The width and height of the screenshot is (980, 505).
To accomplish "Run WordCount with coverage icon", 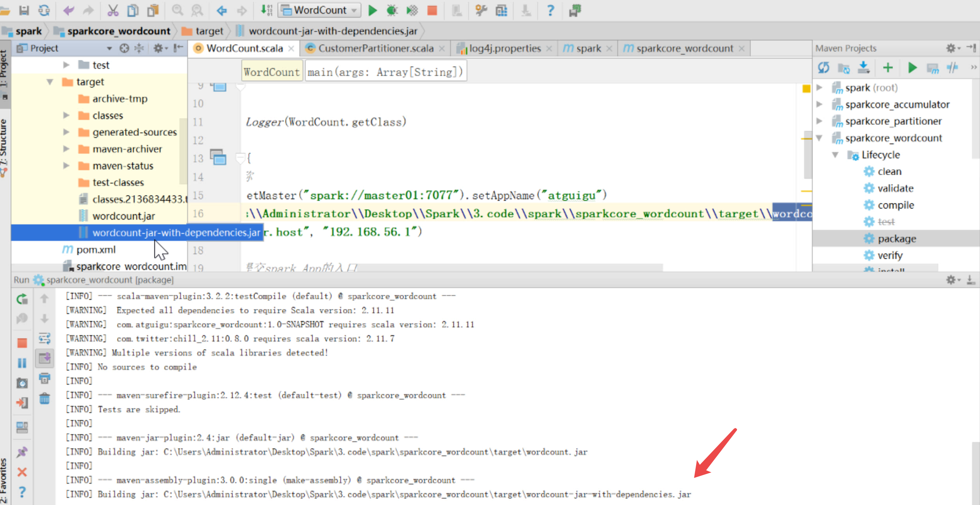I will pos(412,10).
